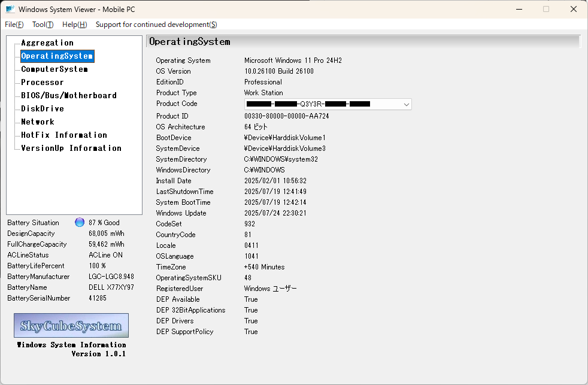
Task: Click BatteryManufacturer value LGC-LGC8.948
Action: pos(111,277)
